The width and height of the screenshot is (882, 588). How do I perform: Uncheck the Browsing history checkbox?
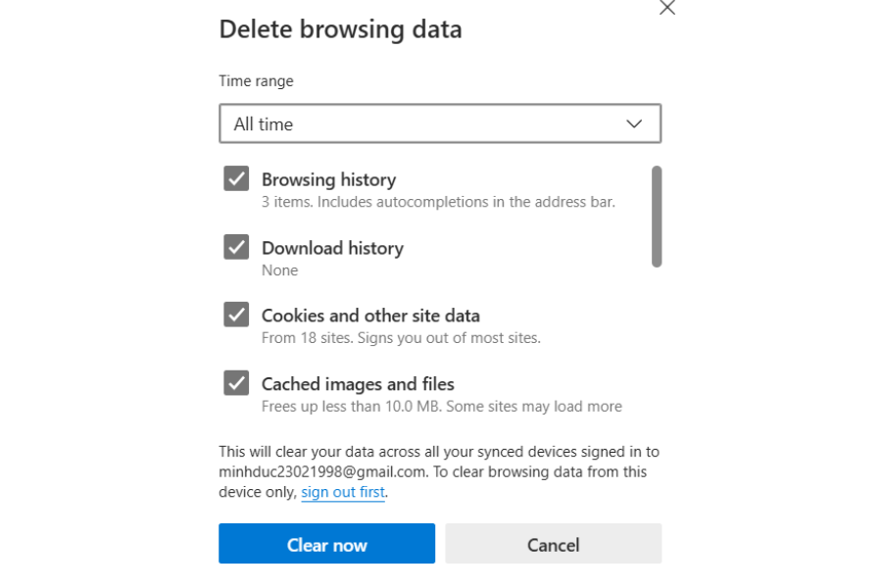tap(235, 178)
